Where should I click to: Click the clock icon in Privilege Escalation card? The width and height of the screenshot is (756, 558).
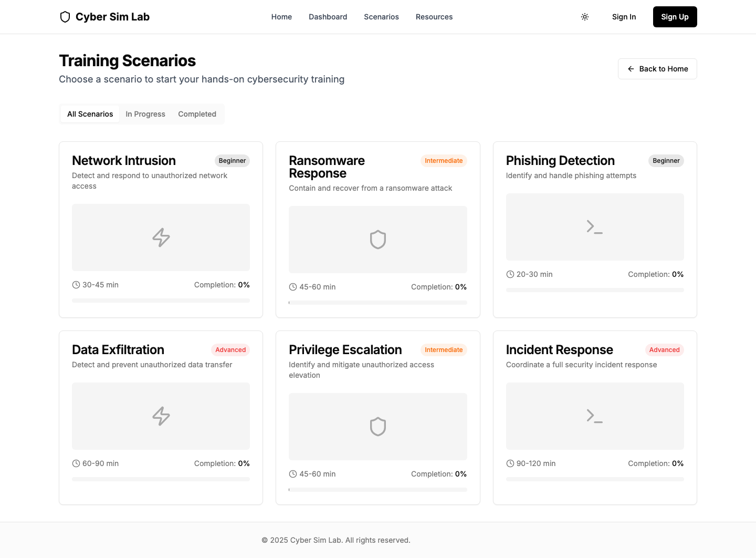click(x=293, y=474)
